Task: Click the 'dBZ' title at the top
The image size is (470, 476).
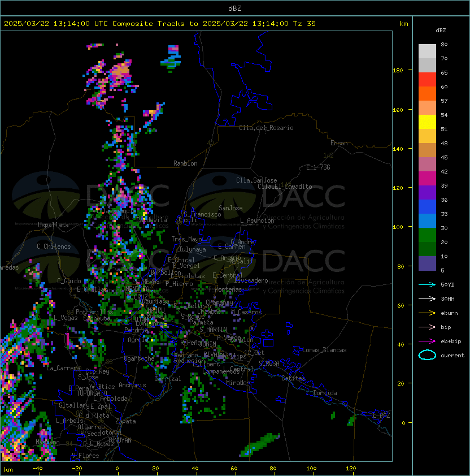Action: point(235,8)
